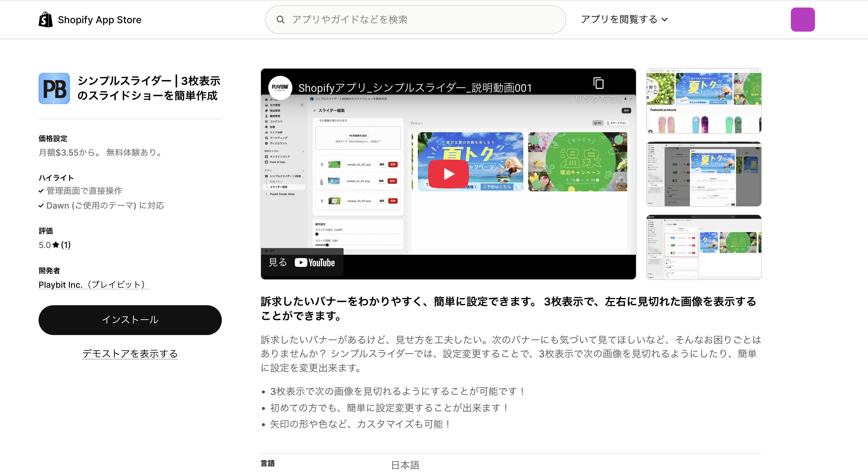Play the YouTube video

click(448, 174)
